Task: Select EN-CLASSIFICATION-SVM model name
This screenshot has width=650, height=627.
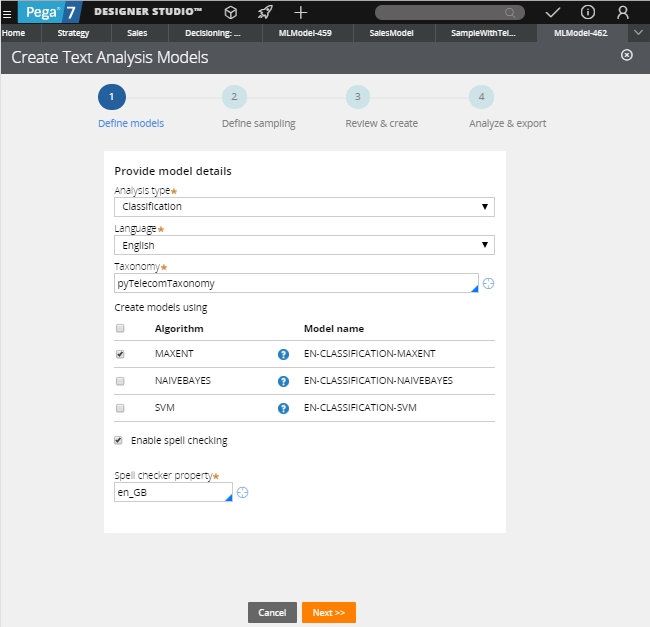Action: pyautogui.click(x=360, y=407)
